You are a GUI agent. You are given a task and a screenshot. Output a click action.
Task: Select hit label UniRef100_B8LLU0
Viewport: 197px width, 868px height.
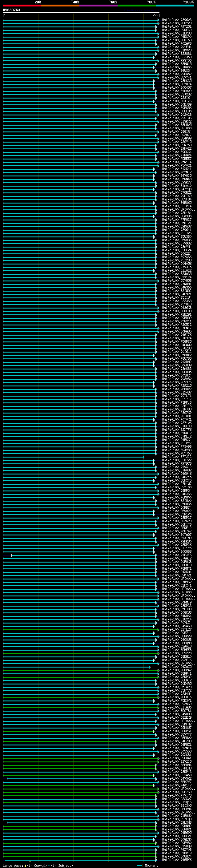pos(177,111)
